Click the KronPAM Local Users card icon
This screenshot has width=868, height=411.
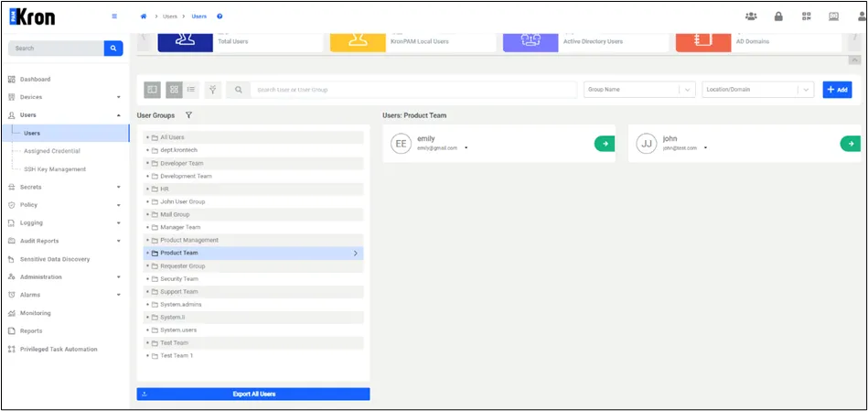pos(358,42)
